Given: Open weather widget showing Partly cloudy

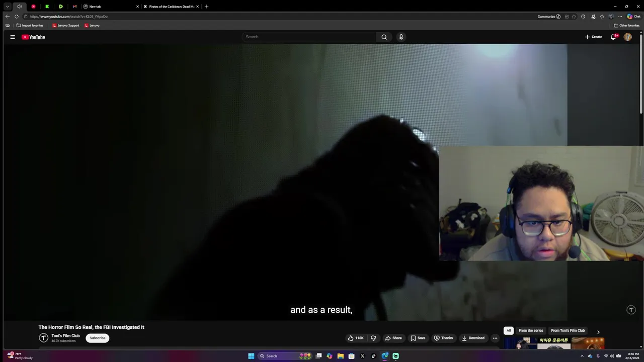Looking at the screenshot, I should [20, 356].
